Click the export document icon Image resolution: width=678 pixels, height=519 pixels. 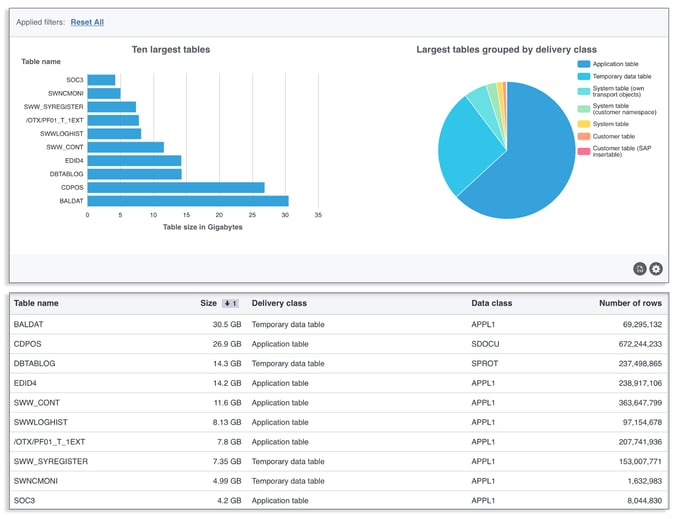coord(640,269)
